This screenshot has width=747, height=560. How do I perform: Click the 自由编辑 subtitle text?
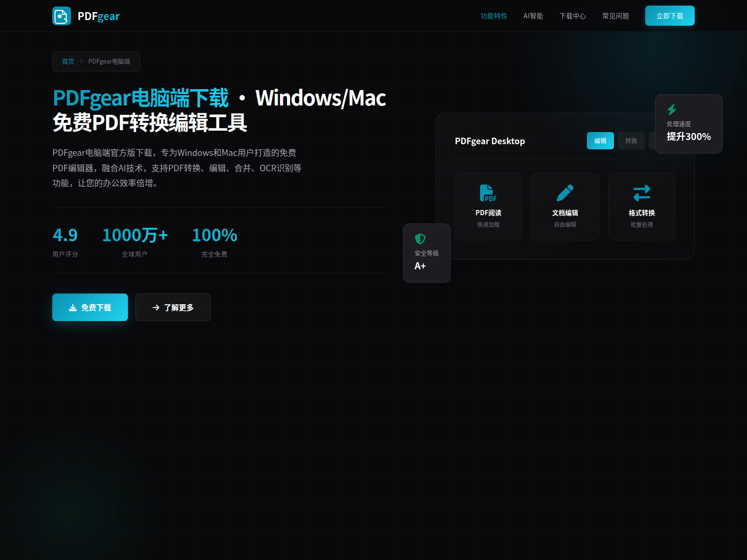565,224
